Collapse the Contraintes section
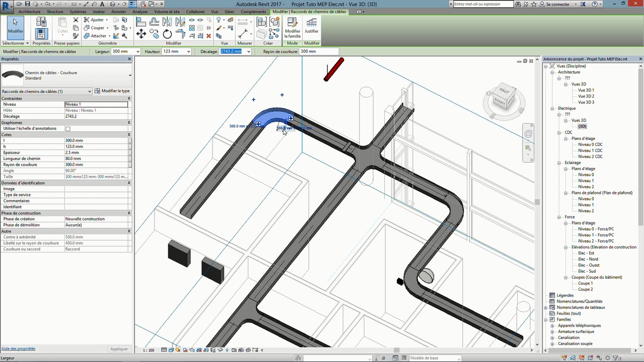This screenshot has height=362, width=644. click(x=129, y=99)
